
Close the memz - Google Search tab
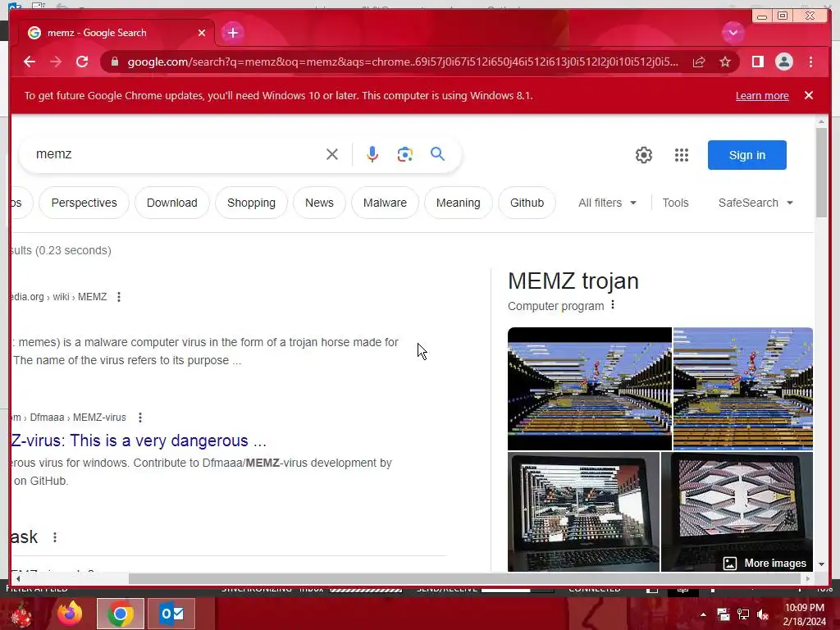[202, 33]
